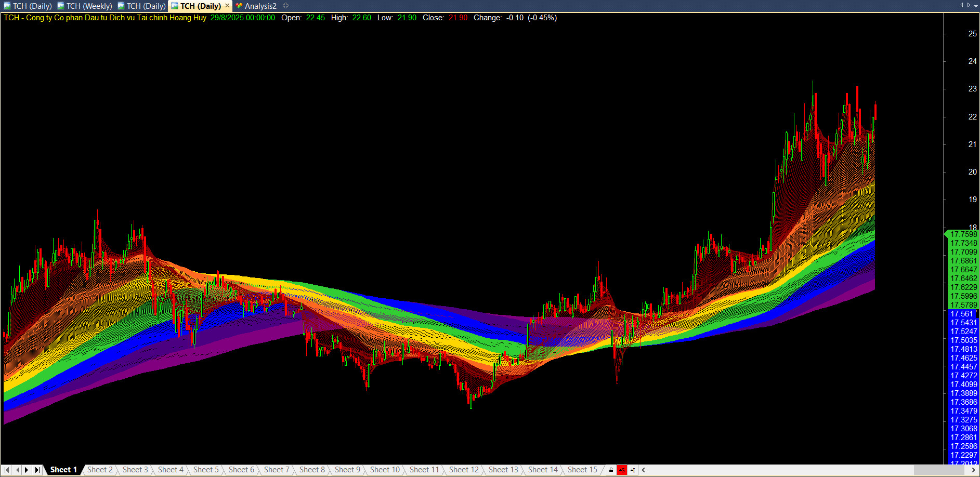Click previous sheet navigation arrow
This screenshot has height=477, width=980.
tap(17, 470)
